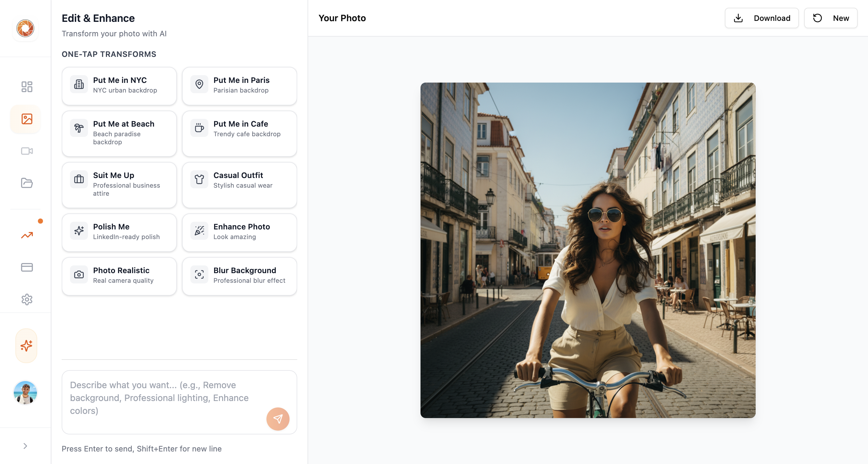The height and width of the screenshot is (464, 868).
Task: Choose Put Me in Paris transform
Action: click(x=239, y=86)
